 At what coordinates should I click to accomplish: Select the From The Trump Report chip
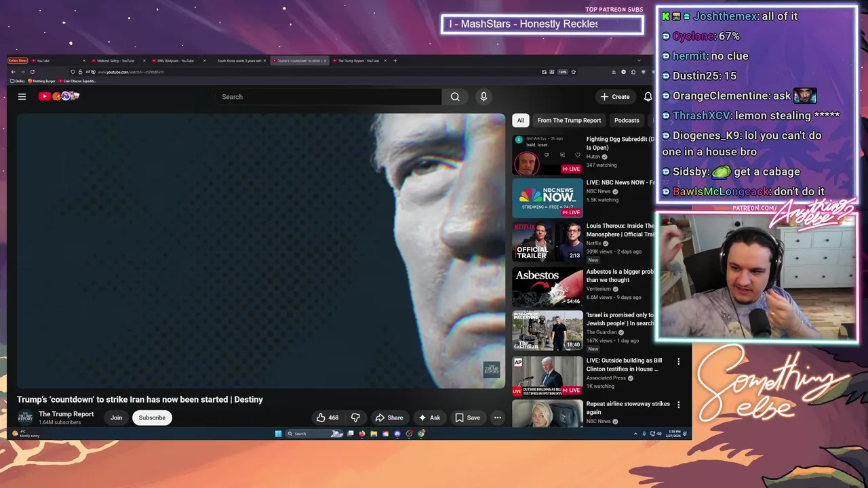[x=569, y=121]
